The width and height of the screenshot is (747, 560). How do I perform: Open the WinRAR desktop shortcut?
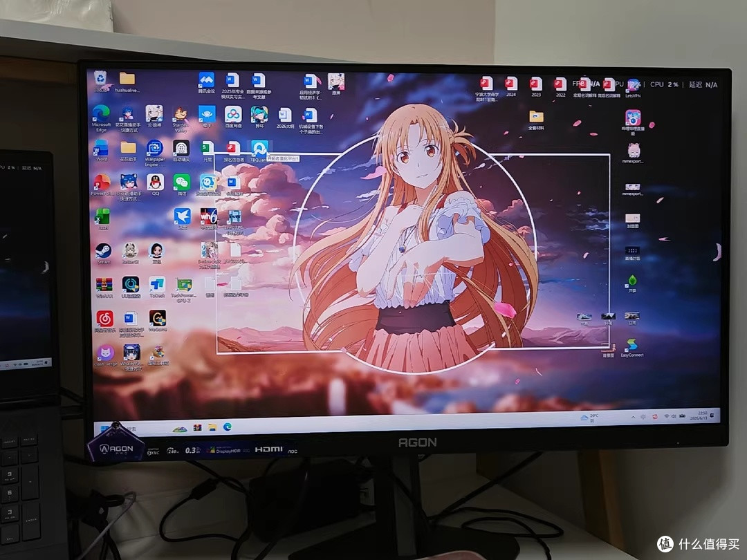[104, 287]
